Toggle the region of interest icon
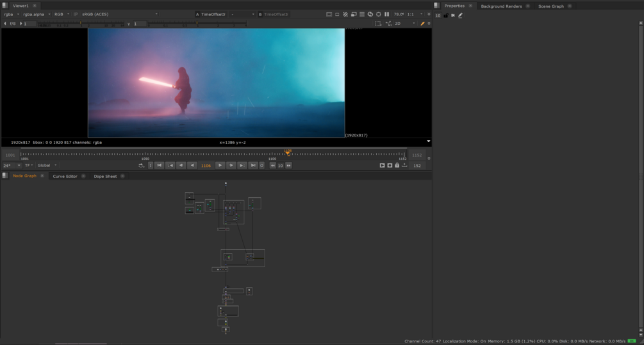 point(337,14)
